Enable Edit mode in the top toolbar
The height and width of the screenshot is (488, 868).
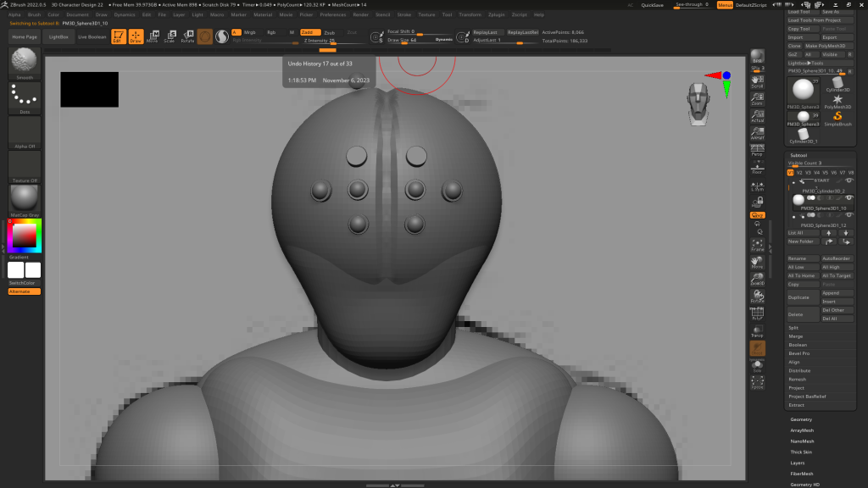(118, 36)
